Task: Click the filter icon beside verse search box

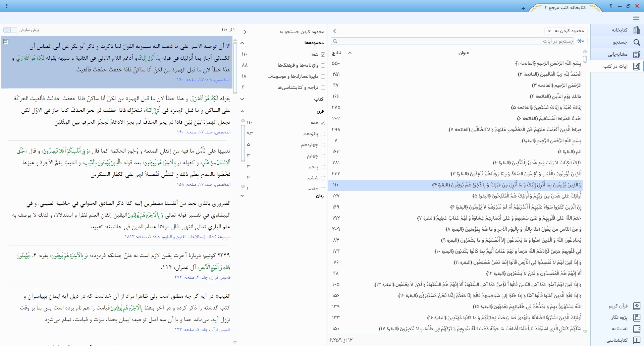Action: click(x=581, y=41)
